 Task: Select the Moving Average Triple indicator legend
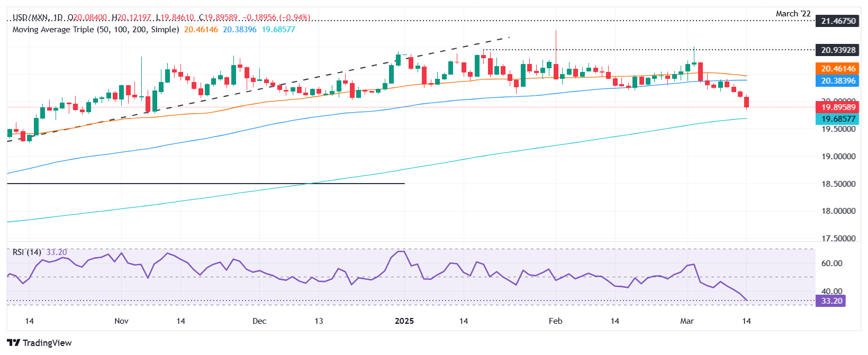(x=95, y=30)
